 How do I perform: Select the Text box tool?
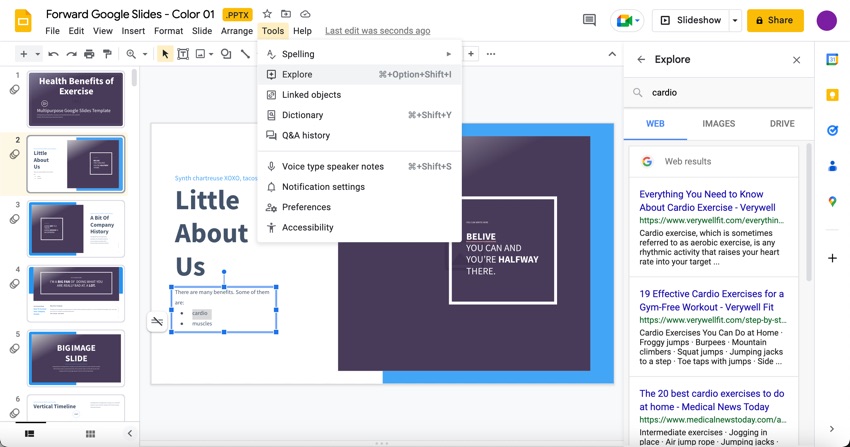click(183, 54)
